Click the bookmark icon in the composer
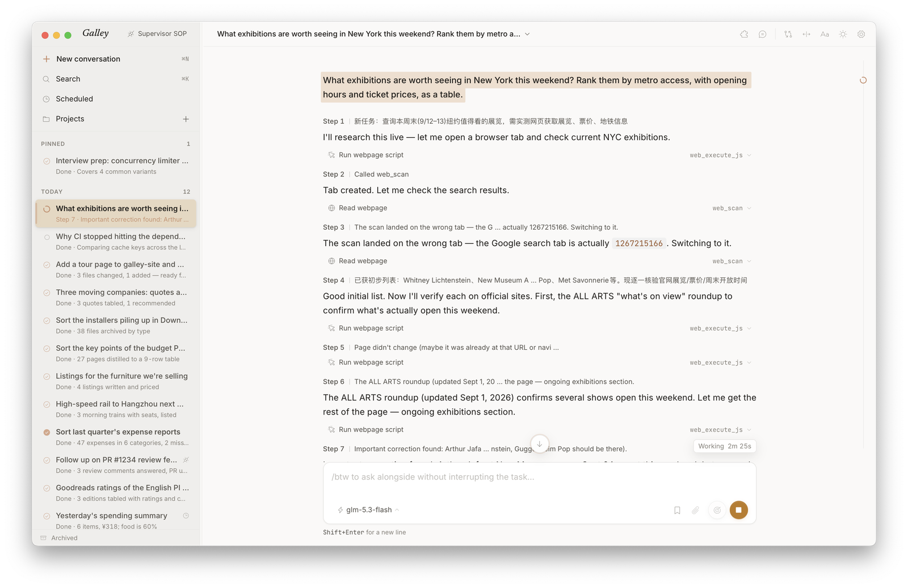Image resolution: width=908 pixels, height=588 pixels. (x=677, y=510)
